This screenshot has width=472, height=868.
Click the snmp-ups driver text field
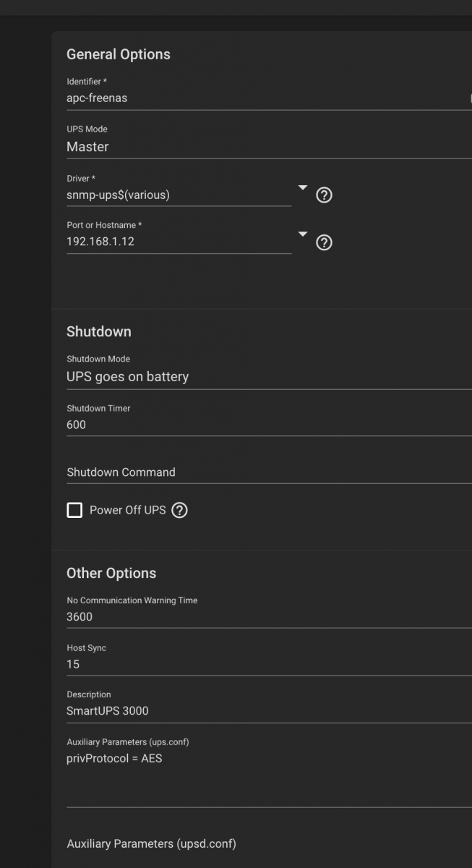(179, 195)
